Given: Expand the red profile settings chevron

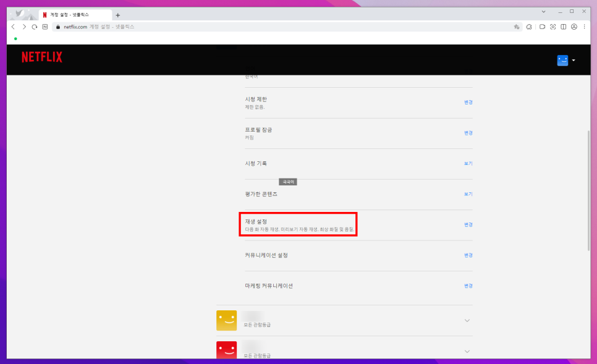Looking at the screenshot, I should tap(467, 352).
